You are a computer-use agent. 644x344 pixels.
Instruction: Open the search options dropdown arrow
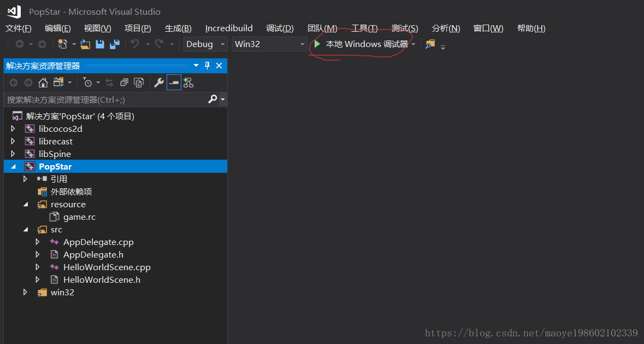click(x=223, y=100)
